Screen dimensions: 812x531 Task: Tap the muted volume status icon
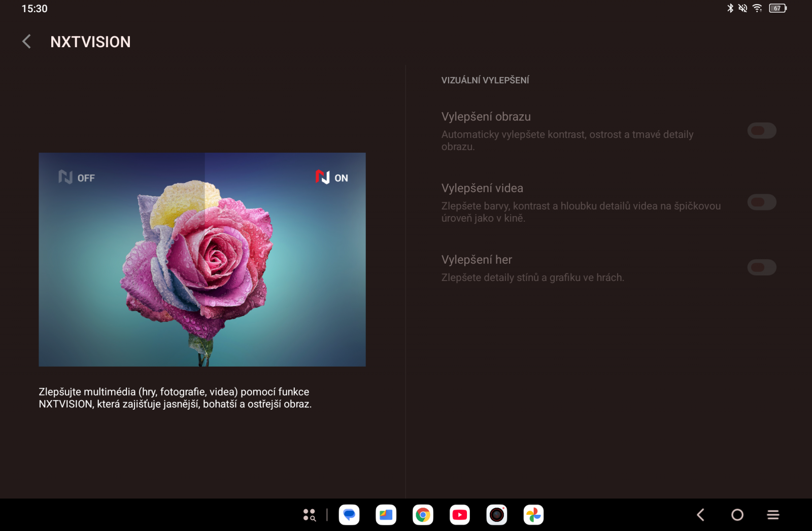tap(743, 8)
